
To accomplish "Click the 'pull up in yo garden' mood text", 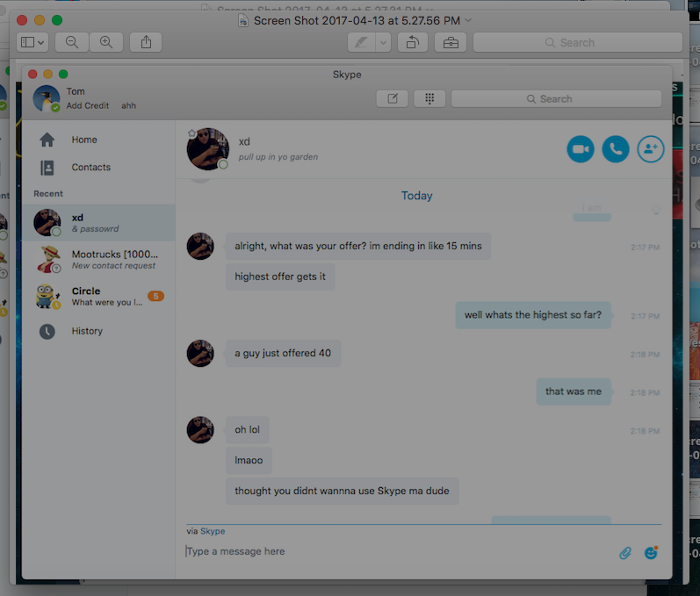I will (278, 157).
